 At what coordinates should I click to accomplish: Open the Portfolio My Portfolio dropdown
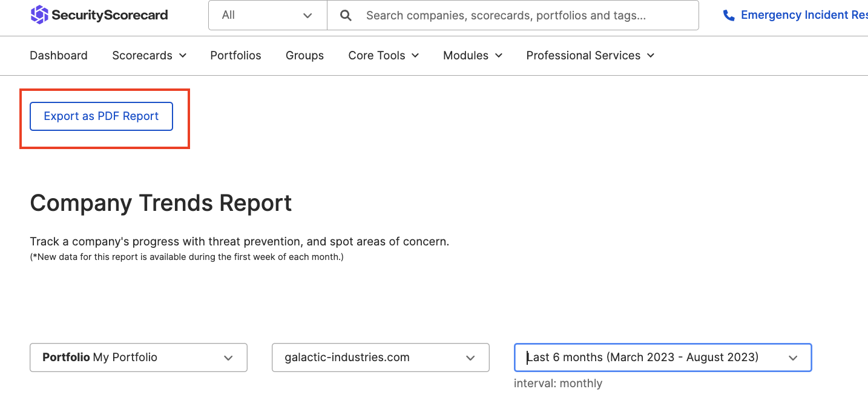(139, 358)
